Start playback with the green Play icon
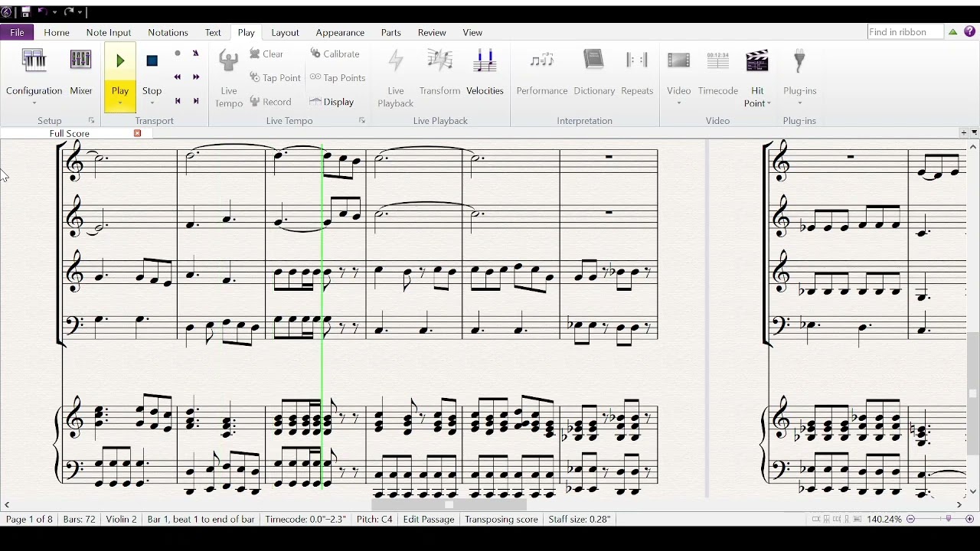Image resolution: width=980 pixels, height=551 pixels. (x=120, y=61)
